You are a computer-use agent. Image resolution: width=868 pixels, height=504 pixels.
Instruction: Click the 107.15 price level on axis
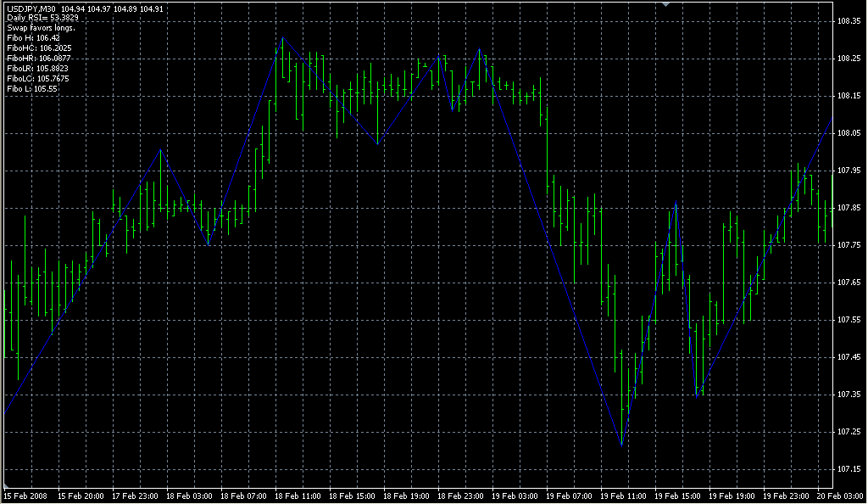tap(849, 469)
